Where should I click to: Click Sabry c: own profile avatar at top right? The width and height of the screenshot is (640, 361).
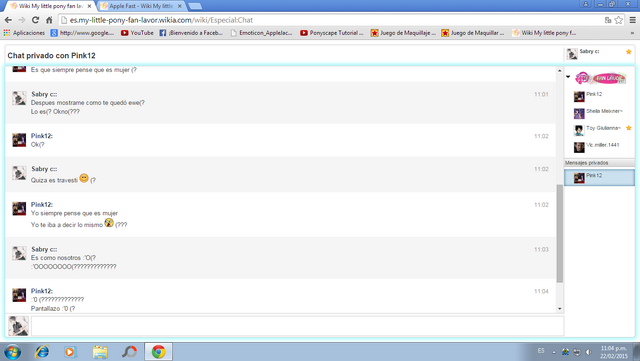[572, 53]
